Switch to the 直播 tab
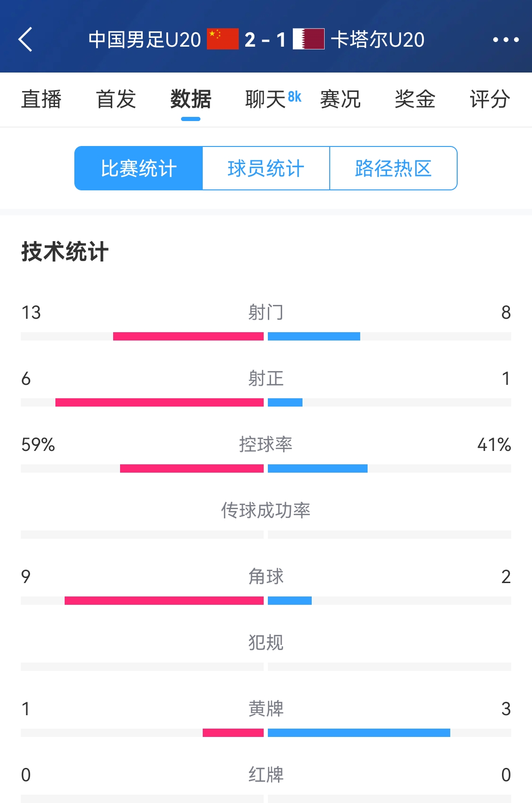 pyautogui.click(x=41, y=99)
